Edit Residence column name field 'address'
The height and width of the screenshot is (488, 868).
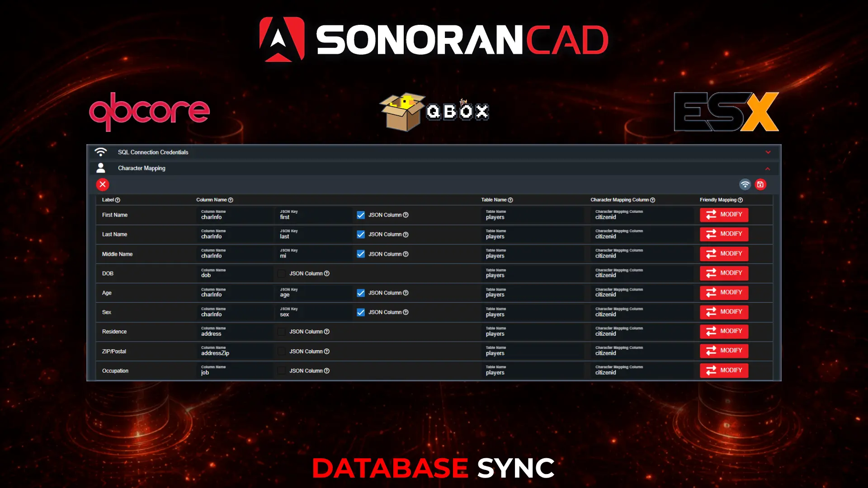[235, 332]
